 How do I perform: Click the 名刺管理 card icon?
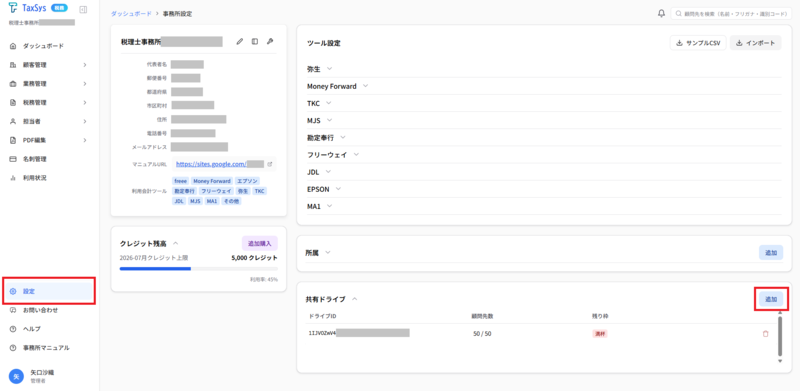(13, 159)
